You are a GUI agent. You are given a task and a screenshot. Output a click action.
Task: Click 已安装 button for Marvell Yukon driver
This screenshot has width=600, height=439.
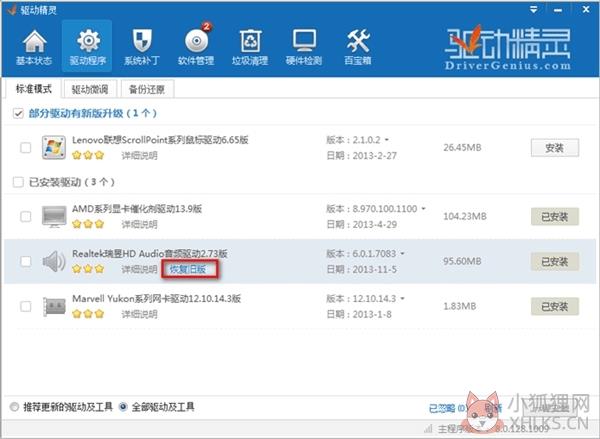pos(554,307)
